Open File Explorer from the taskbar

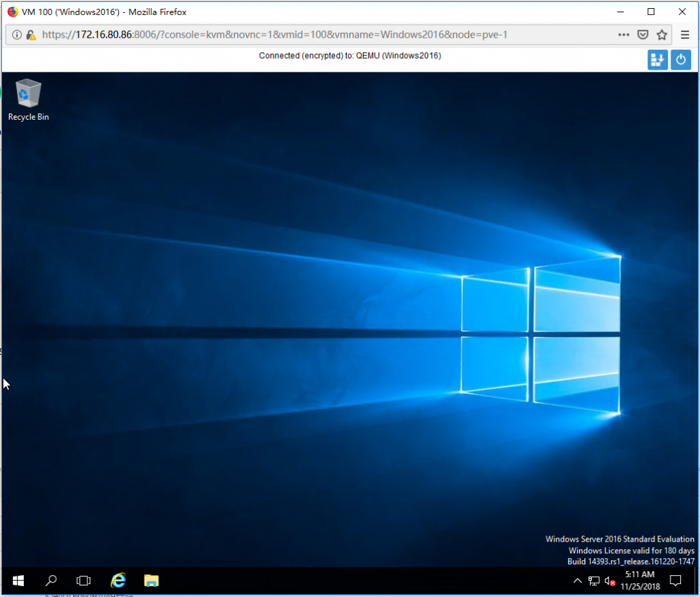click(x=151, y=581)
